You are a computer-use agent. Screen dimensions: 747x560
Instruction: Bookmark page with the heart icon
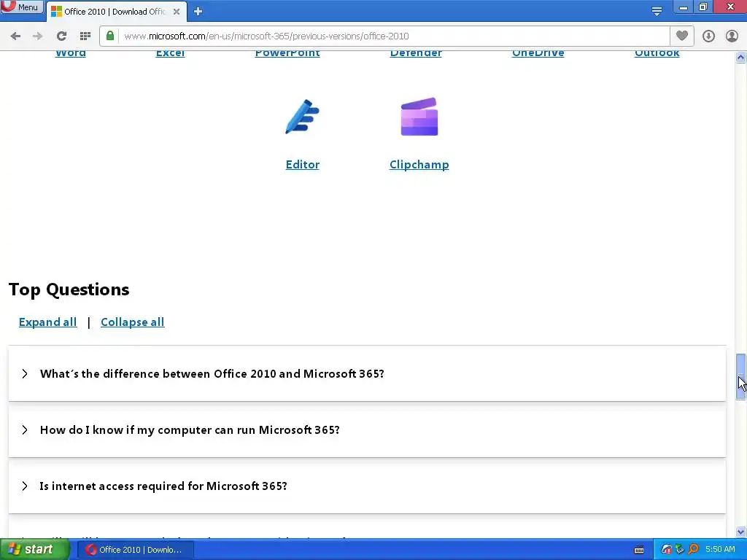coord(682,36)
